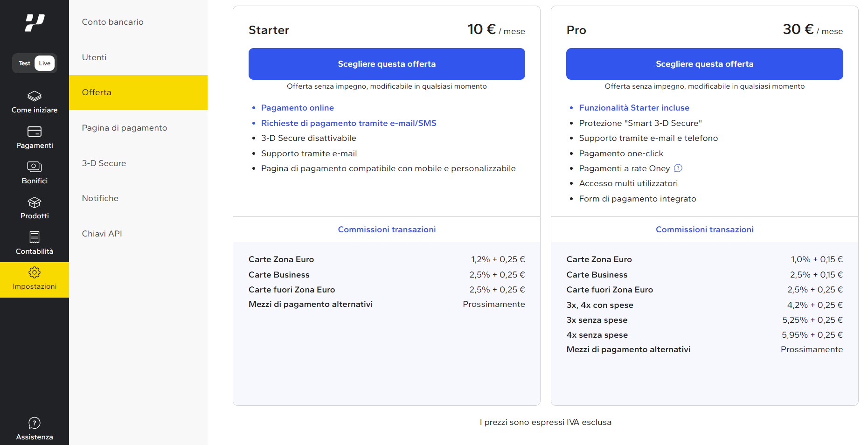
Task: Click the Impostazioni gear icon
Action: (35, 272)
